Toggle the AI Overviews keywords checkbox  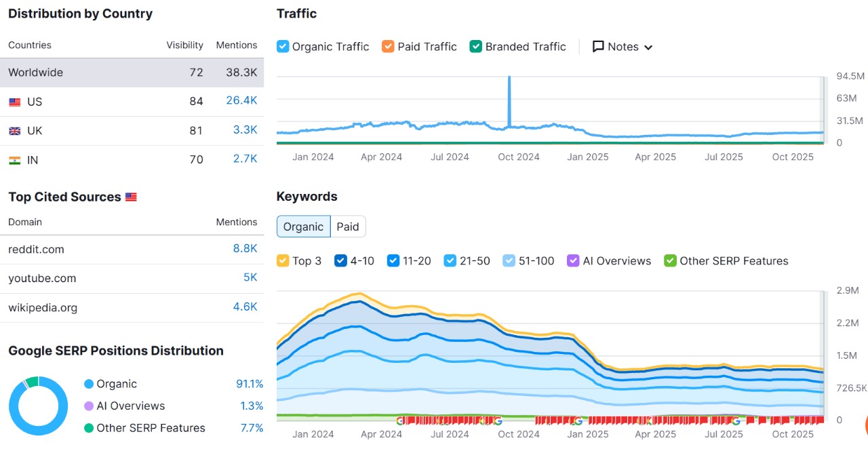tap(573, 261)
